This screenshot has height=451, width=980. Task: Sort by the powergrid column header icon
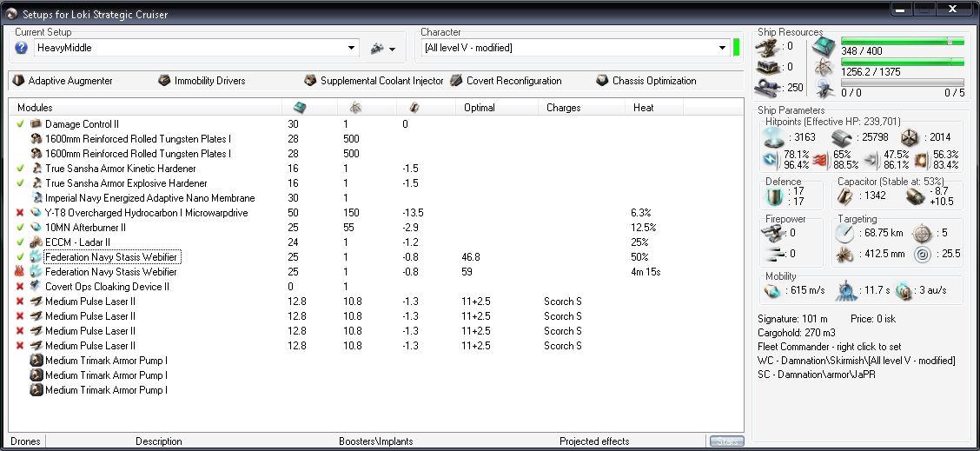[x=355, y=108]
